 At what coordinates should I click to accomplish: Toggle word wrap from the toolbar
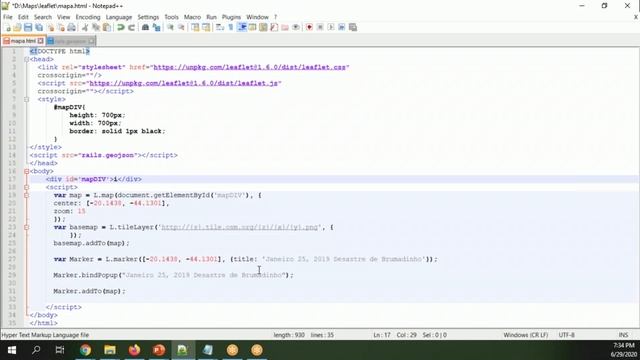(220, 27)
